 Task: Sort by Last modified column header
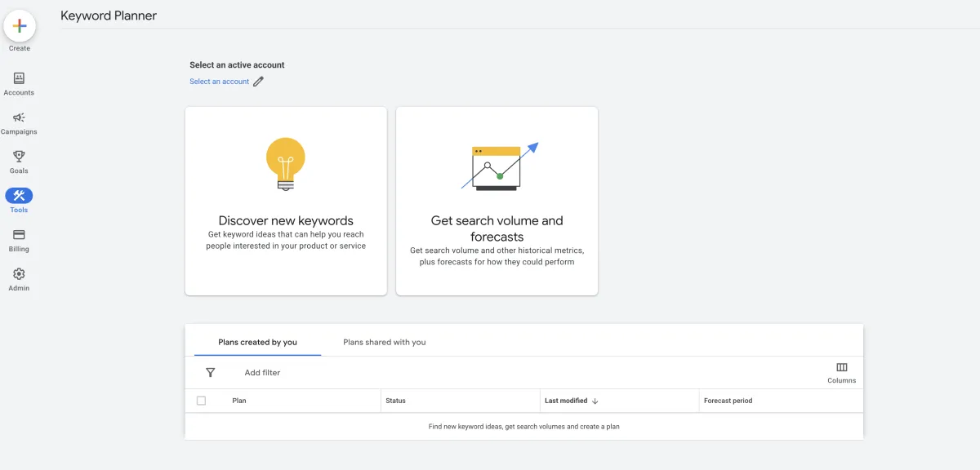(x=566, y=401)
